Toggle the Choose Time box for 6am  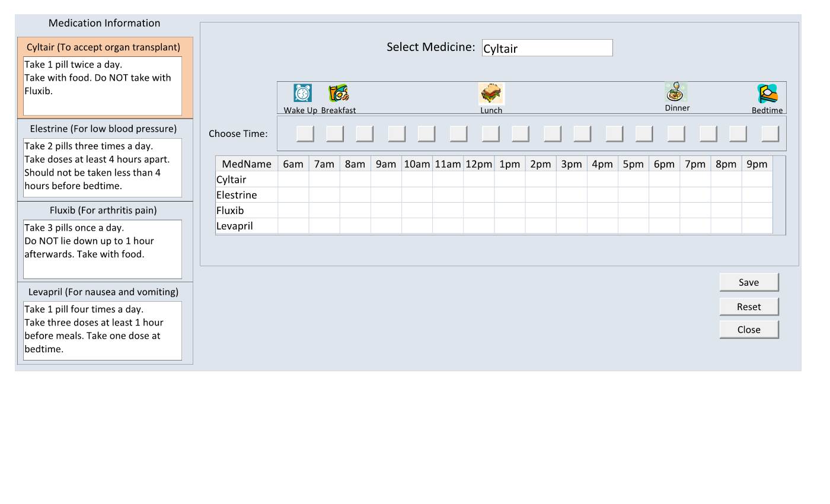tap(305, 133)
